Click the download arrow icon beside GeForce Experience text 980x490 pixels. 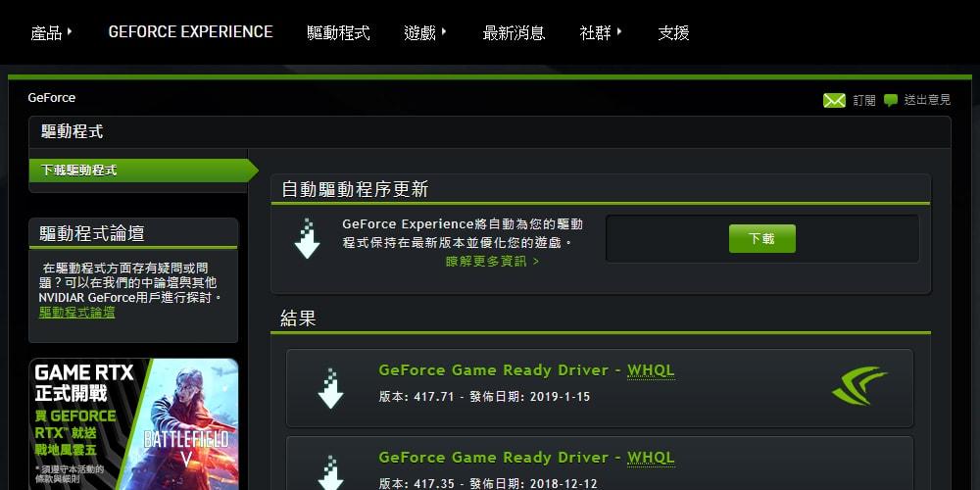(307, 238)
